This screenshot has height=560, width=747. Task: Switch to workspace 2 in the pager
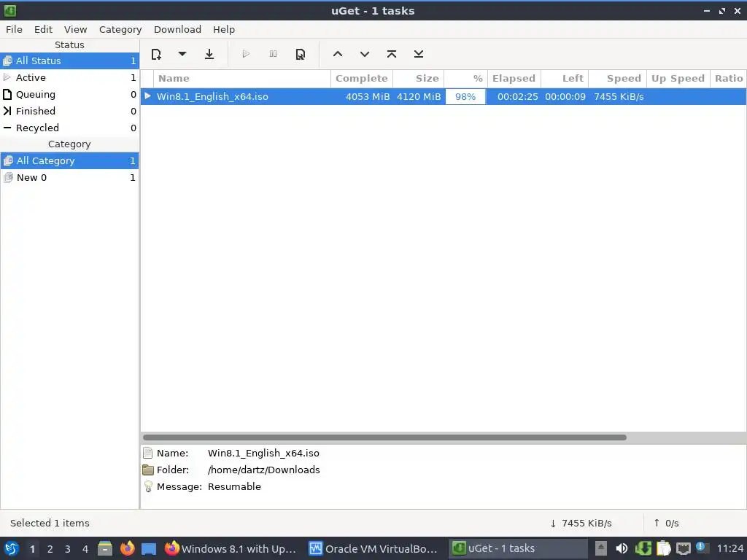50,549
